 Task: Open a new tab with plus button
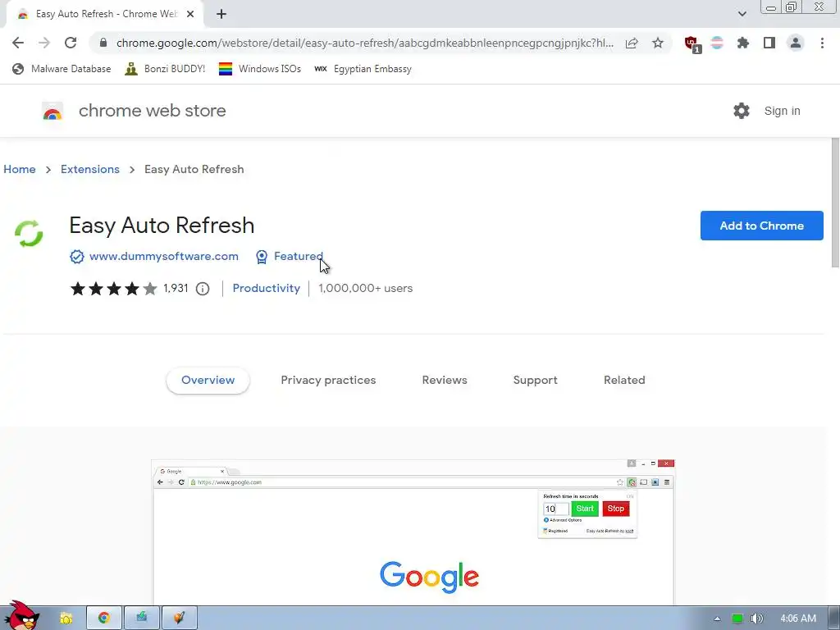coord(221,14)
